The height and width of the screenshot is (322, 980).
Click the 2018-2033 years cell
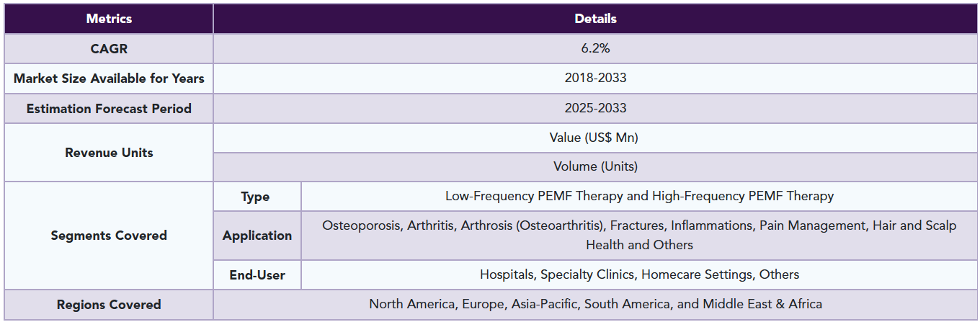point(595,79)
